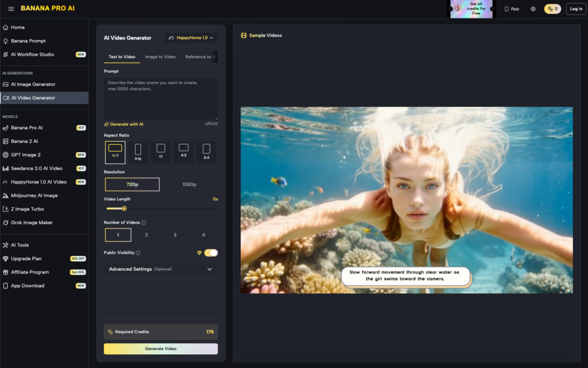Image resolution: width=588 pixels, height=368 pixels.
Task: Open Grok Image Maker icon
Action: coord(6,223)
